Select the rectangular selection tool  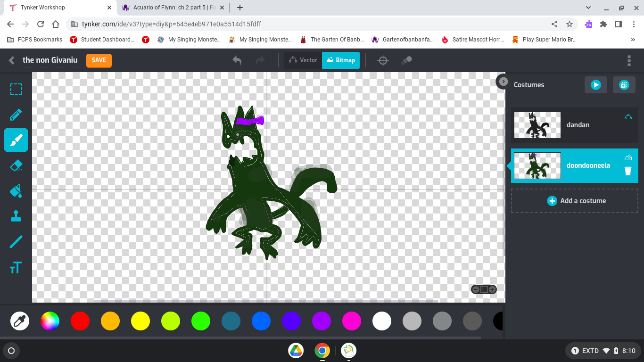[16, 89]
